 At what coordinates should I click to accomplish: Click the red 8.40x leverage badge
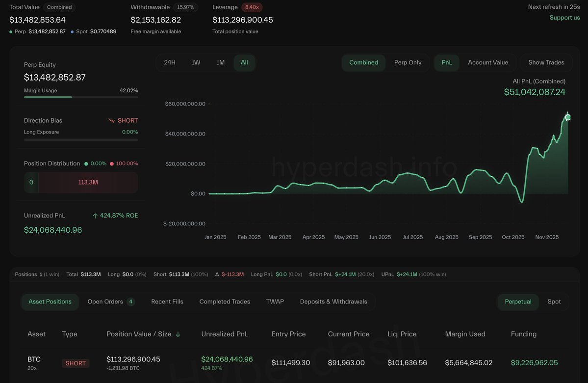pyautogui.click(x=252, y=7)
